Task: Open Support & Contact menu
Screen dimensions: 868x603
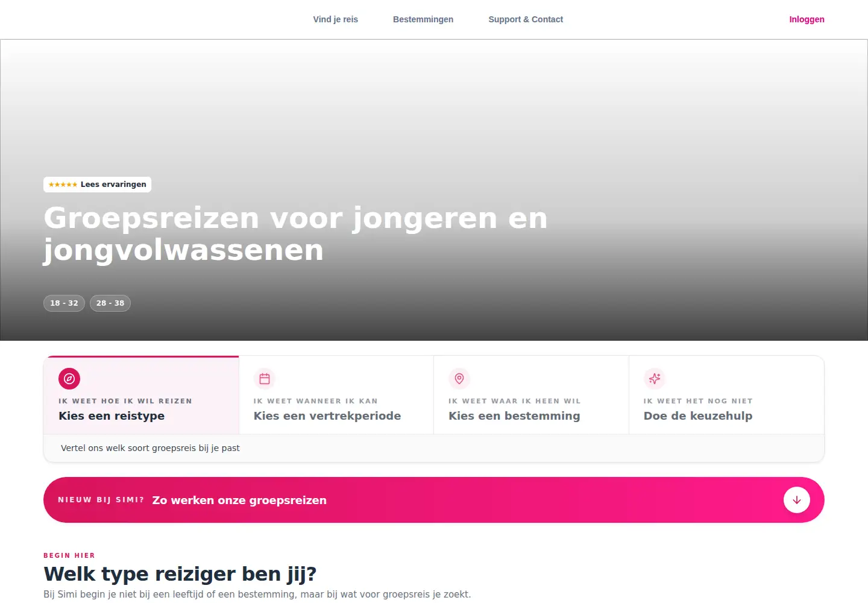Action: pyautogui.click(x=526, y=19)
